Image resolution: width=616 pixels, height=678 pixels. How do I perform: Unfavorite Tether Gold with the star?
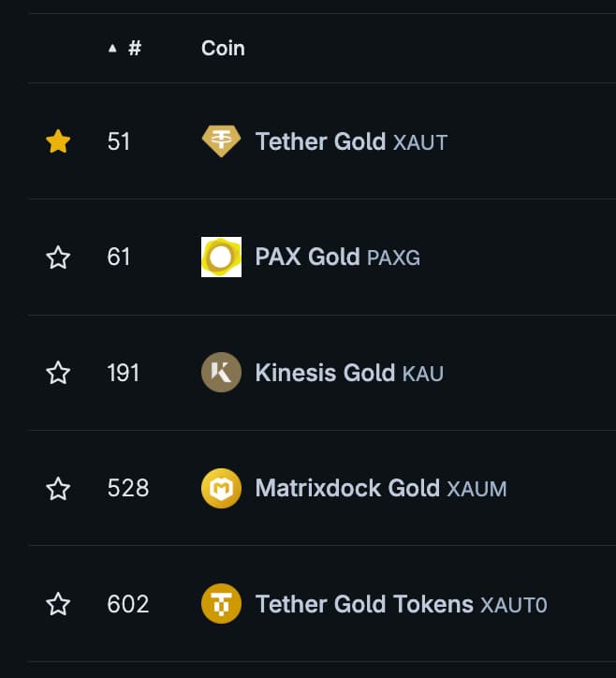[x=58, y=141]
